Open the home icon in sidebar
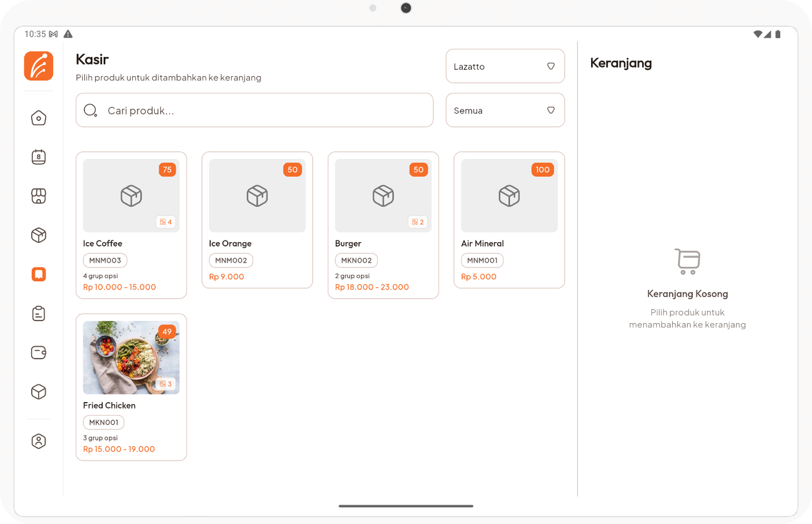Viewport: 812px width, 524px height. point(39,118)
